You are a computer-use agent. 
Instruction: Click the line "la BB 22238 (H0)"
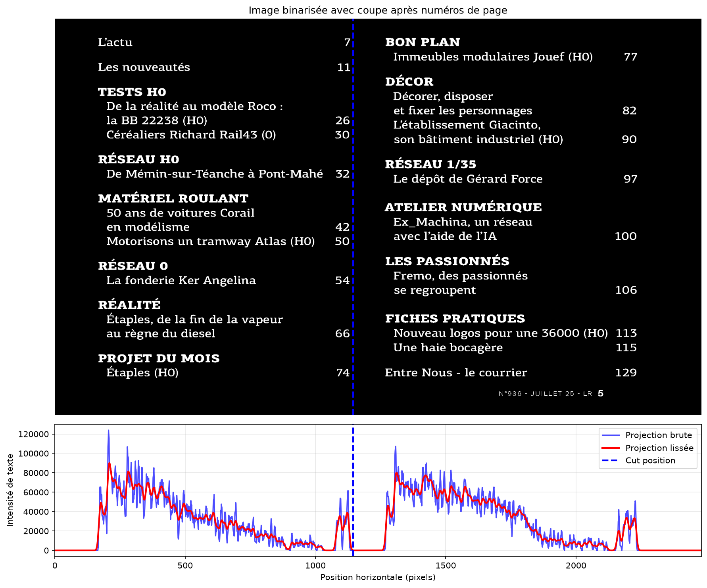pyautogui.click(x=157, y=121)
